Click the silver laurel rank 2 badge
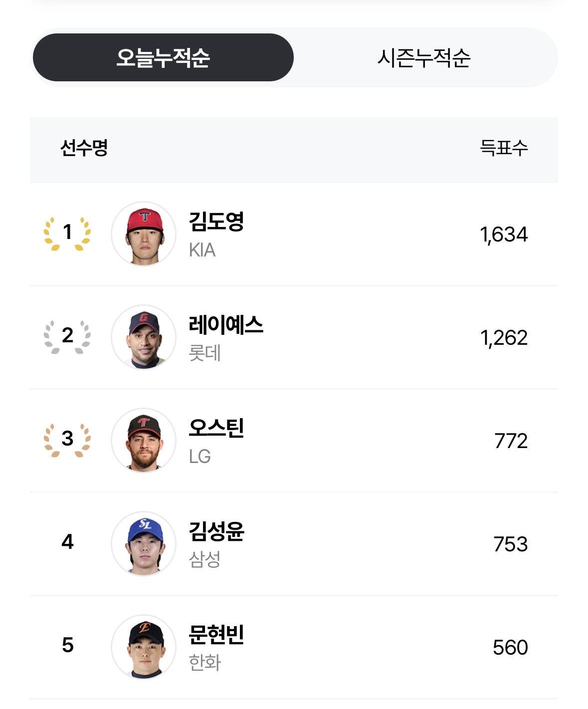 pos(67,336)
